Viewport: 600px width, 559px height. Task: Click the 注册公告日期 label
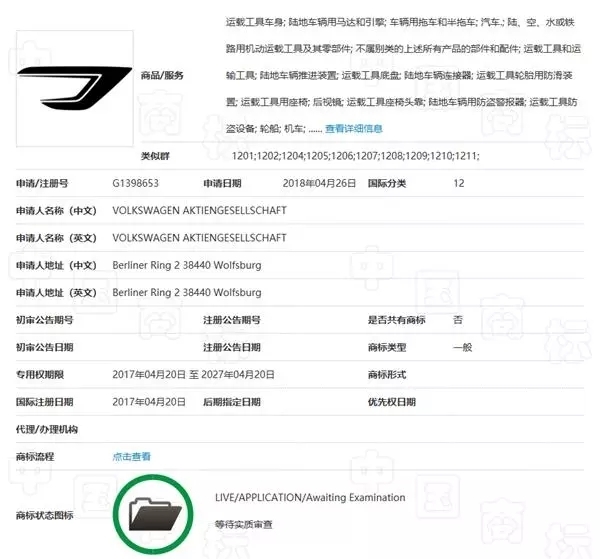(x=232, y=347)
